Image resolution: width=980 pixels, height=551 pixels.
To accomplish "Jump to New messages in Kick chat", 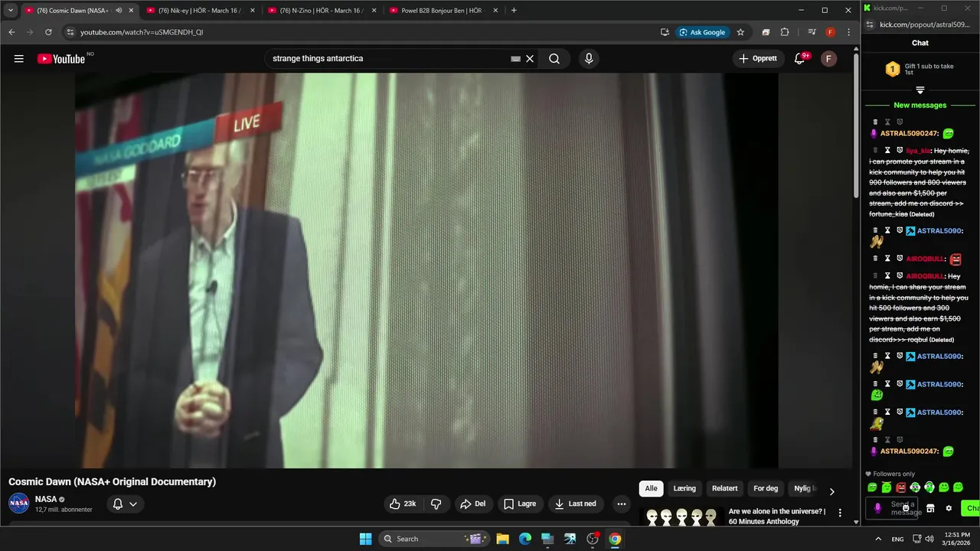I will [x=920, y=105].
